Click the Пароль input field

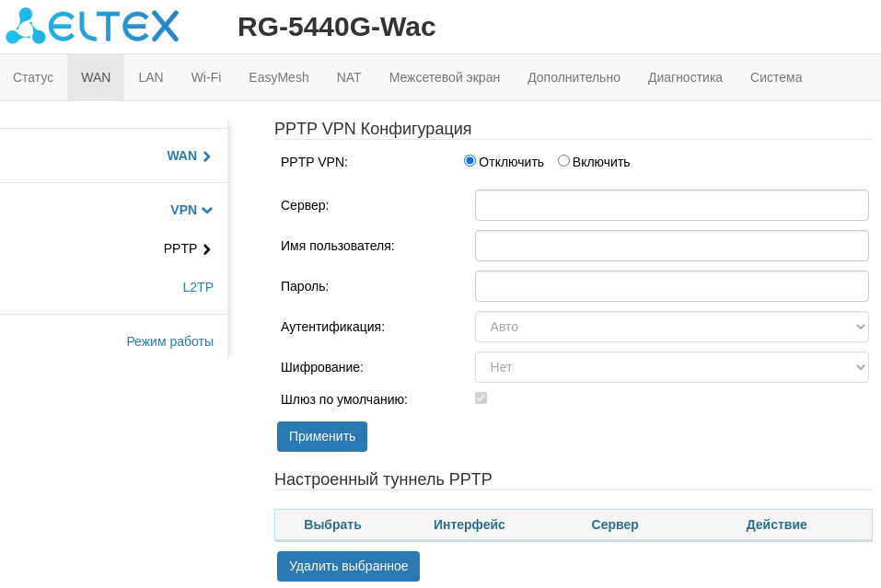click(671, 286)
